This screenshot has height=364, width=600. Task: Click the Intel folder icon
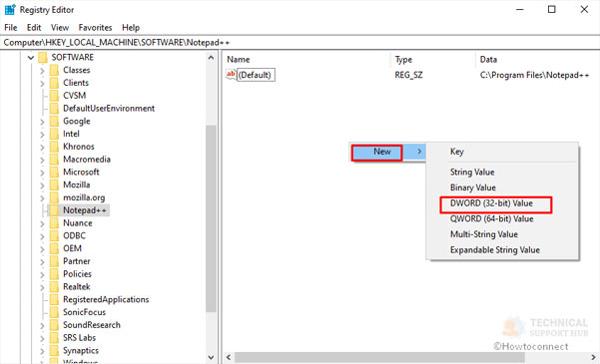tap(54, 134)
